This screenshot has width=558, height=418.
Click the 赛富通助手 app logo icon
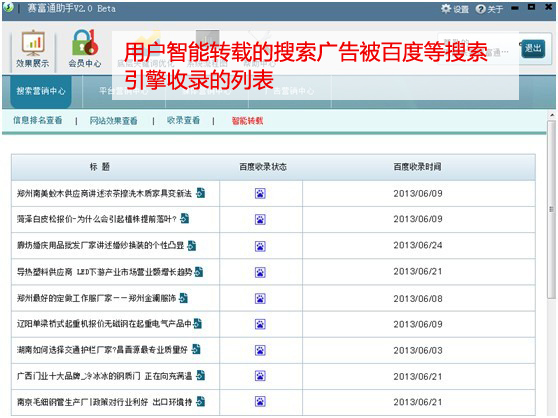click(x=7, y=7)
